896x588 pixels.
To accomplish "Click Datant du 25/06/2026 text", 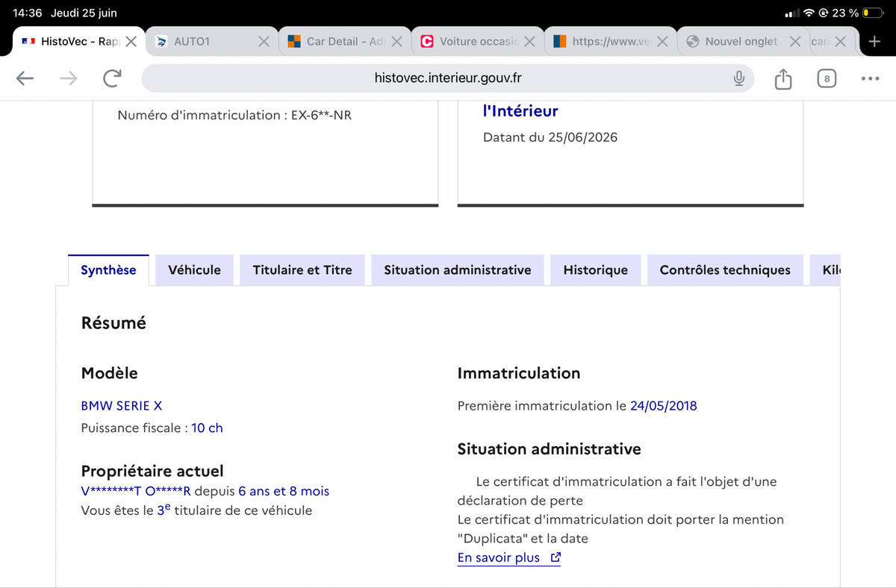I will (550, 137).
